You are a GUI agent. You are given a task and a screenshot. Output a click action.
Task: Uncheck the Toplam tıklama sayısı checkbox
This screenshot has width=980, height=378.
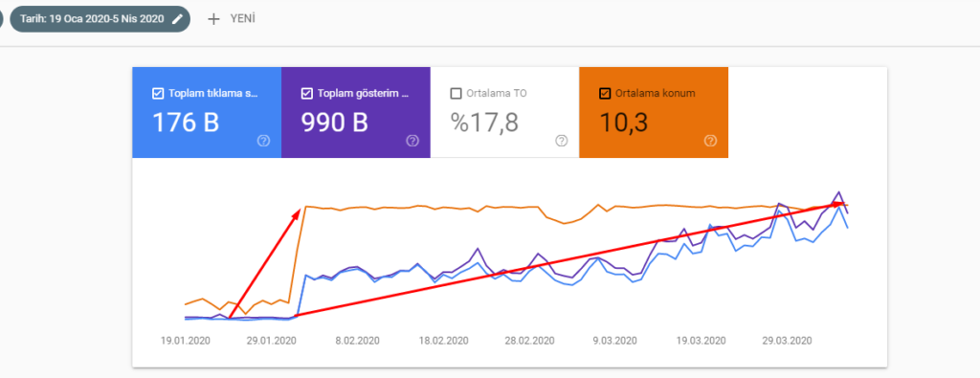[158, 94]
